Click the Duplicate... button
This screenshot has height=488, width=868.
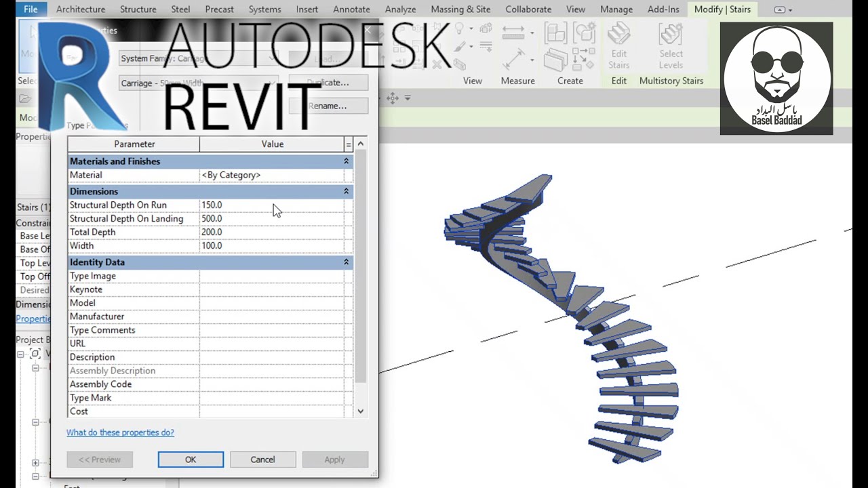pos(328,83)
